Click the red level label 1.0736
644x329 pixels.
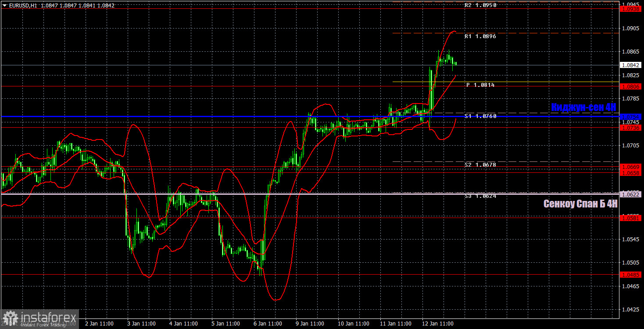[631, 127]
